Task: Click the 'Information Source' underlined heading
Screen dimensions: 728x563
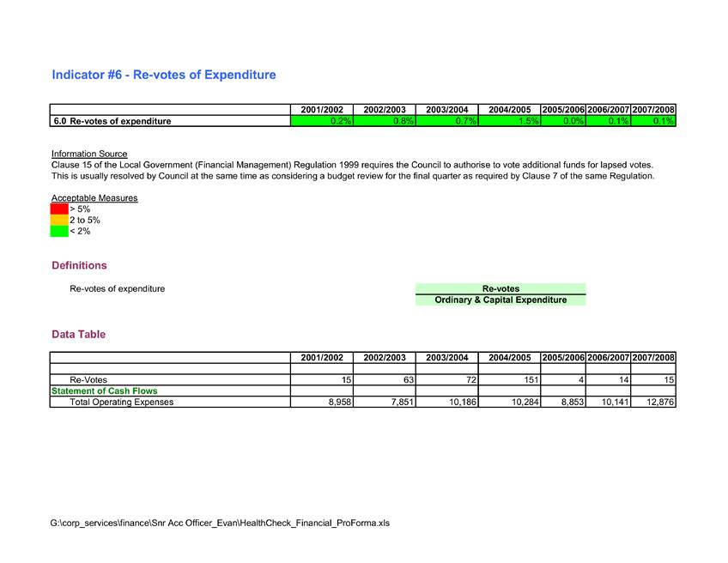Action: point(89,154)
